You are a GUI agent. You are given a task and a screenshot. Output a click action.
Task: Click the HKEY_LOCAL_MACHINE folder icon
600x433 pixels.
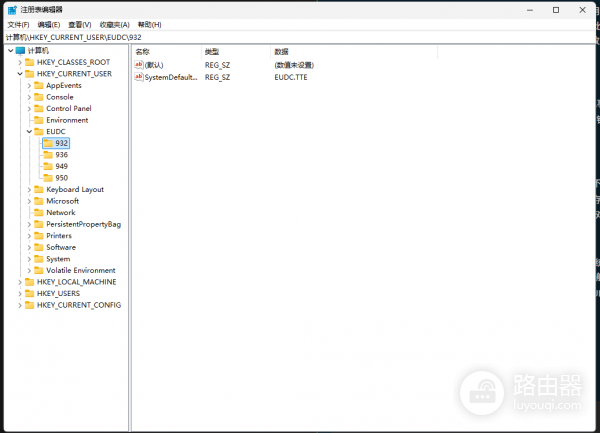[x=29, y=282]
